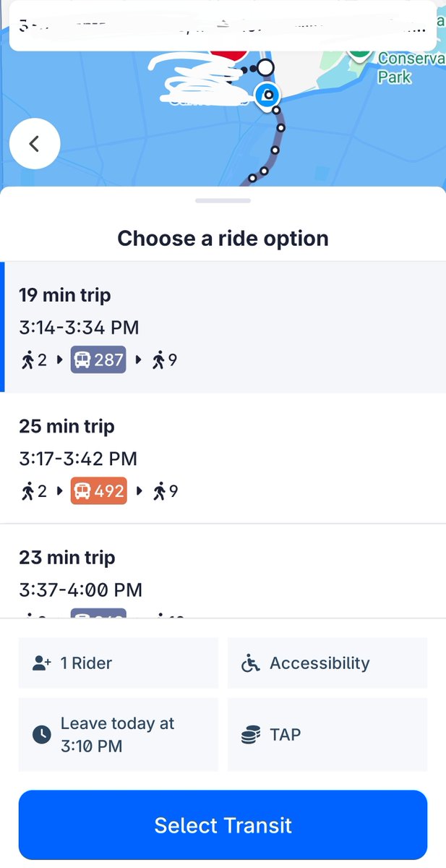446x868 pixels.
Task: Open the 1 Rider selector
Action: [118, 663]
